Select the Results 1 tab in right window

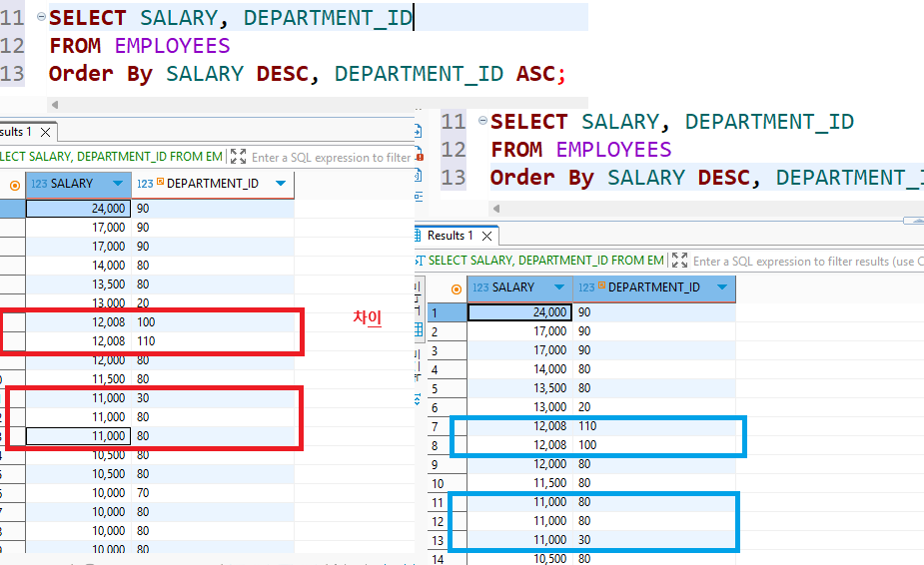(451, 236)
